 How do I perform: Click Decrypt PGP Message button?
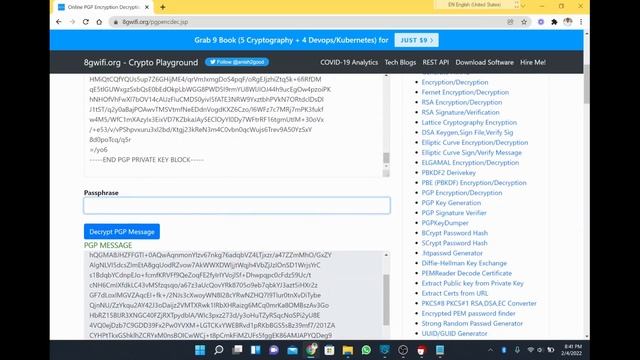(x=122, y=231)
